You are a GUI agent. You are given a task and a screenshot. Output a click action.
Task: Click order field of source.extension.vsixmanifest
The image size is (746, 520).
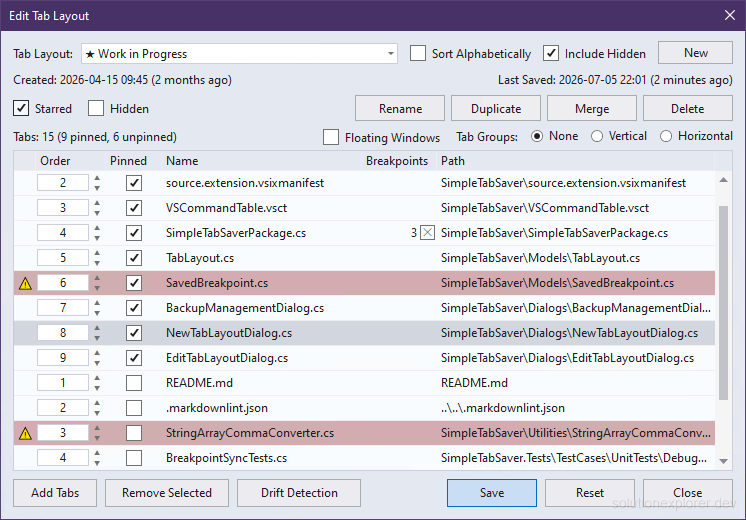click(63, 183)
